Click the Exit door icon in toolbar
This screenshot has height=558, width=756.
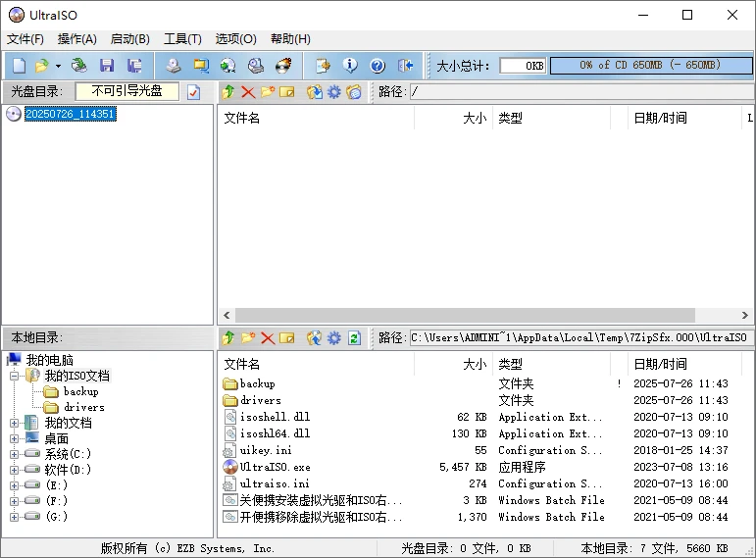[x=406, y=66]
